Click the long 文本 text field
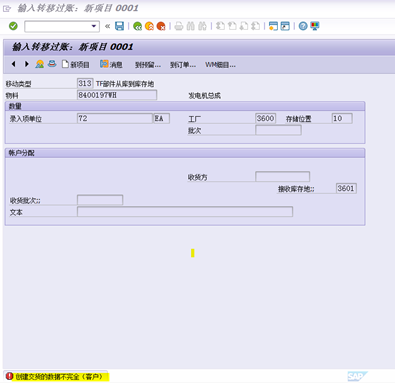Image resolution: width=395 pixels, height=383 pixels. tap(185, 212)
